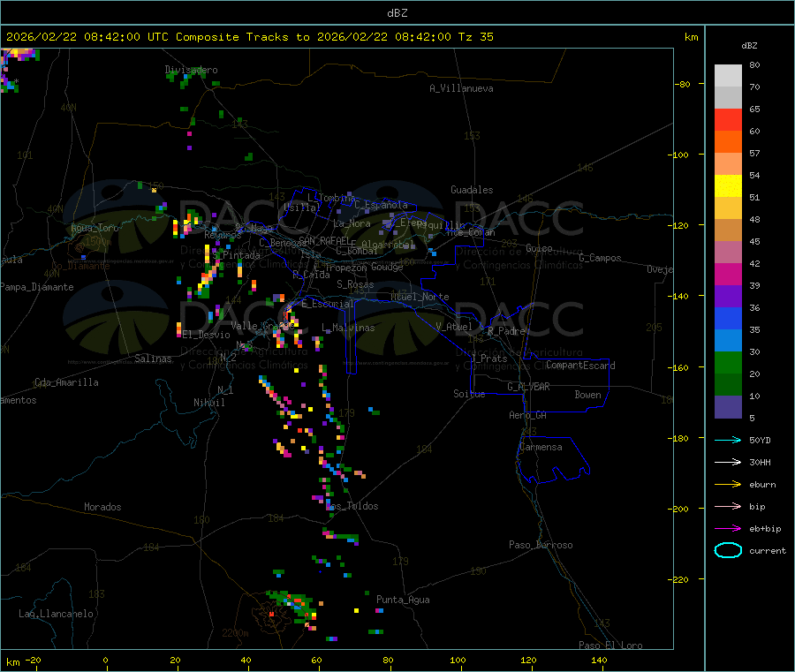
Task: Click the Morados map label
Action: 103,507
